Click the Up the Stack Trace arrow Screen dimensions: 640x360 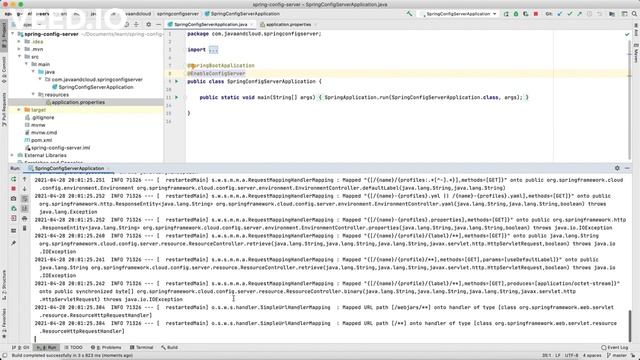click(x=24, y=179)
